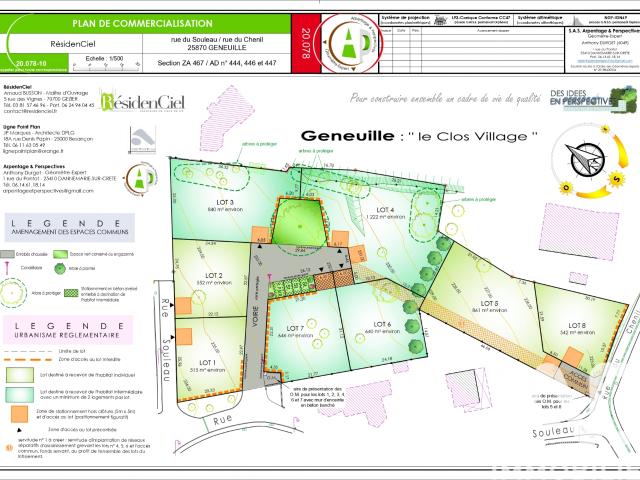640x480 pixels.
Task: Click the red 20.078 reference strip
Action: [x=306, y=43]
